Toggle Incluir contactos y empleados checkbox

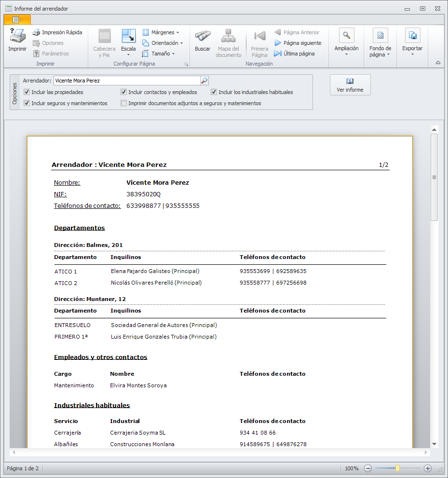click(x=124, y=92)
